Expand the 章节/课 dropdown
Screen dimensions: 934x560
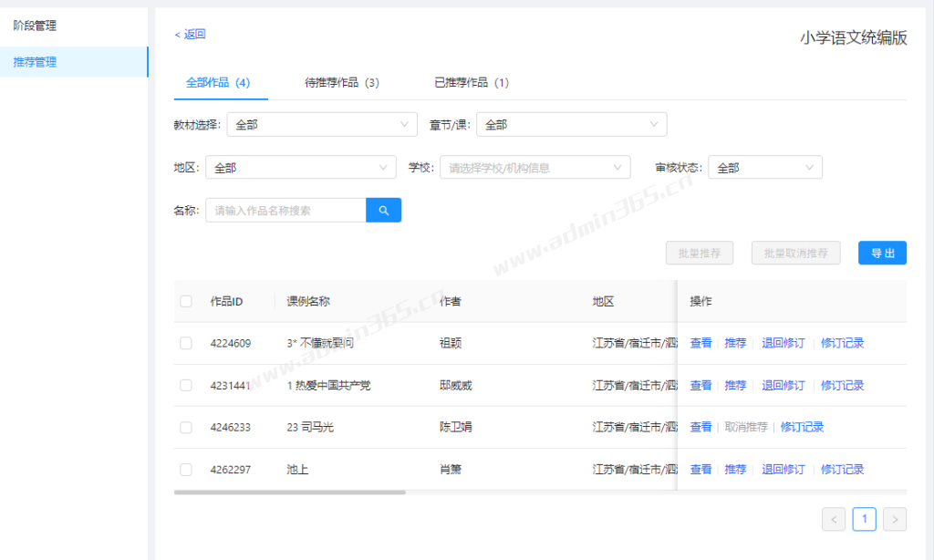[571, 125]
